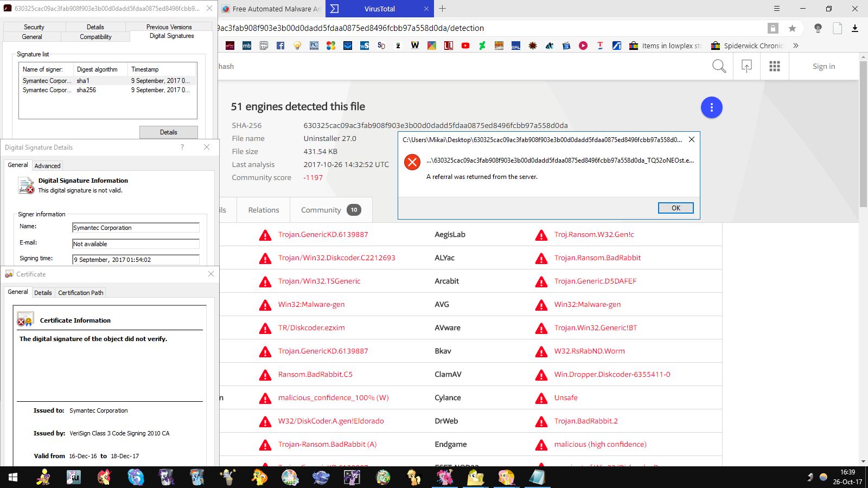This screenshot has height=488, width=868.
Task: Open the VirusTotal apps grid icon
Action: (775, 66)
